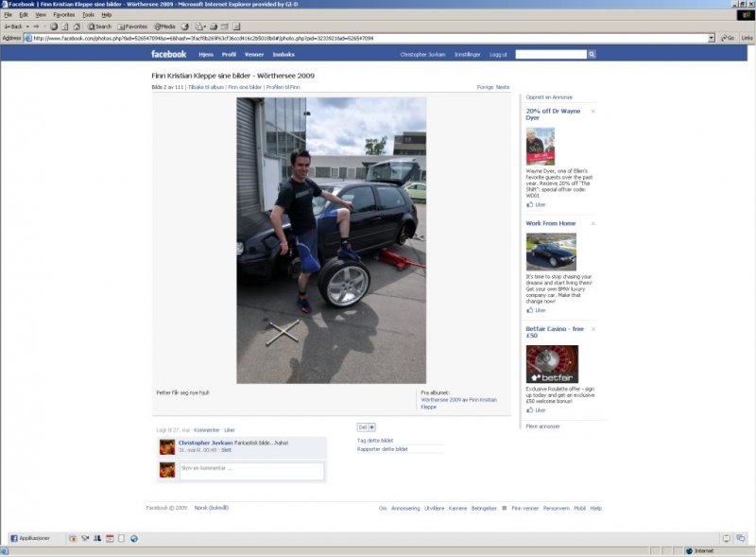Open the Favorites menu in menu bar
The width and height of the screenshot is (756, 557).
(x=64, y=15)
